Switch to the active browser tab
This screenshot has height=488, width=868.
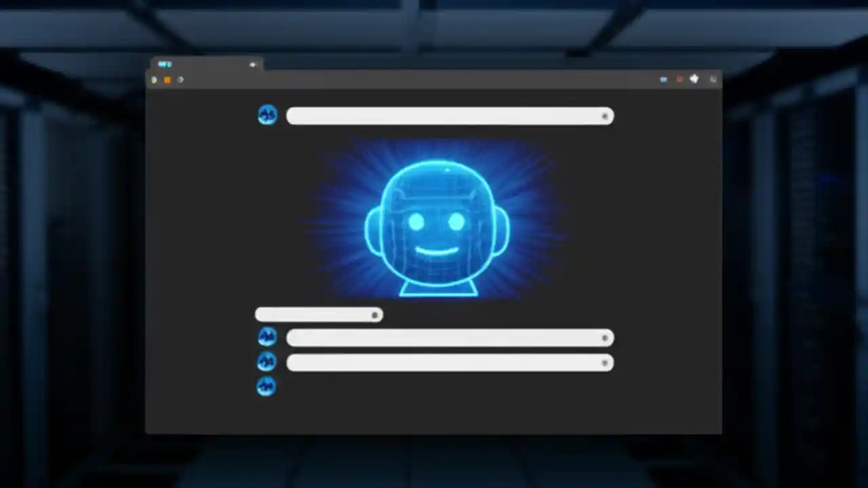(203, 64)
